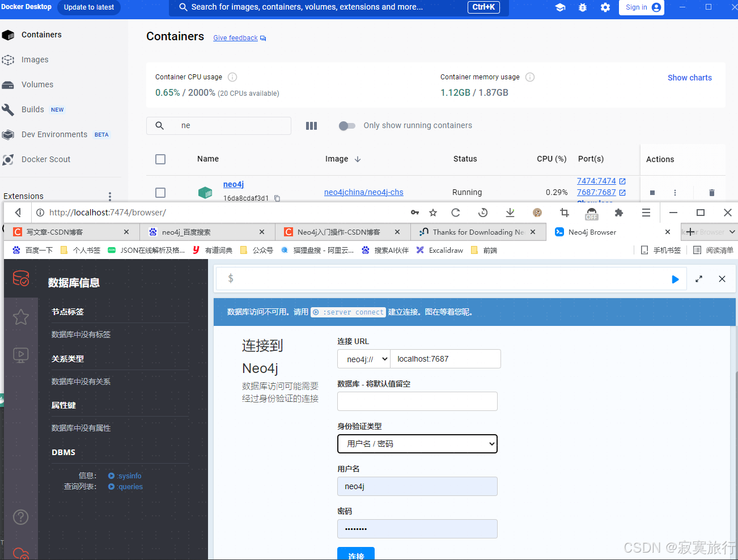Run the Neo4j query play button

[675, 279]
